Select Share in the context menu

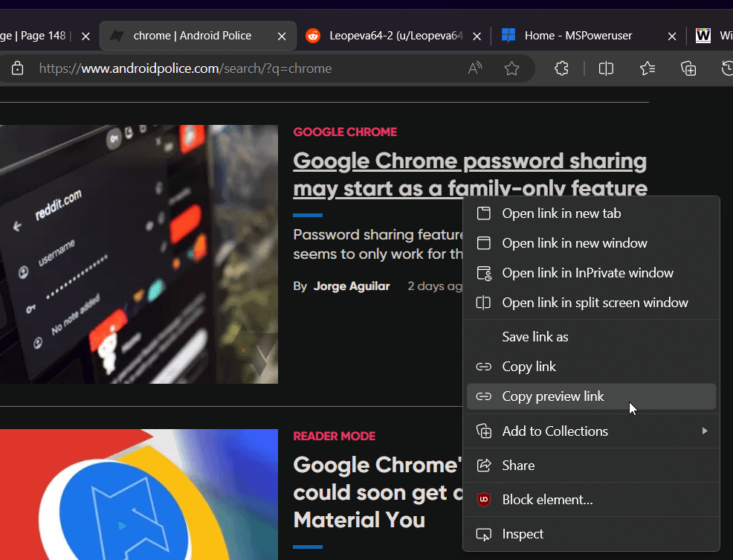click(x=591, y=466)
